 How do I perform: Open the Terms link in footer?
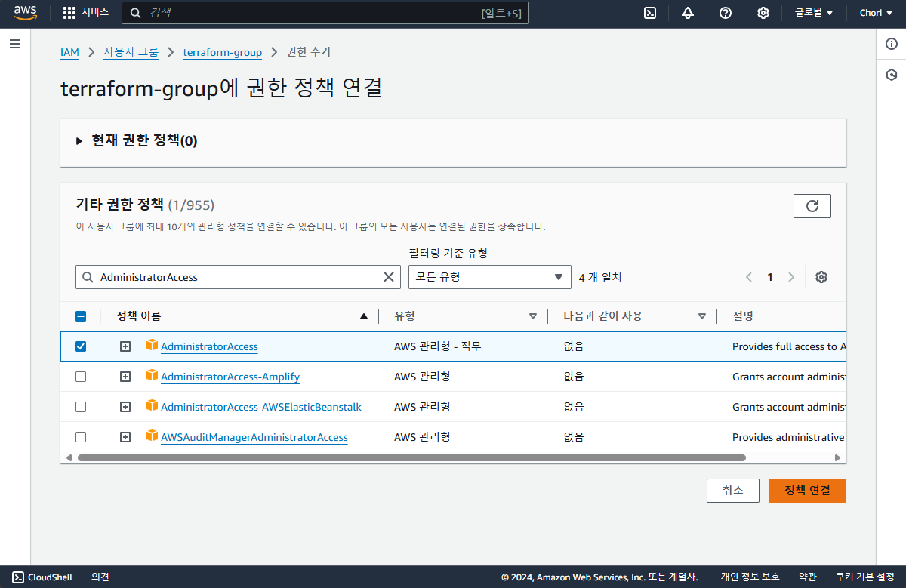[x=808, y=577]
